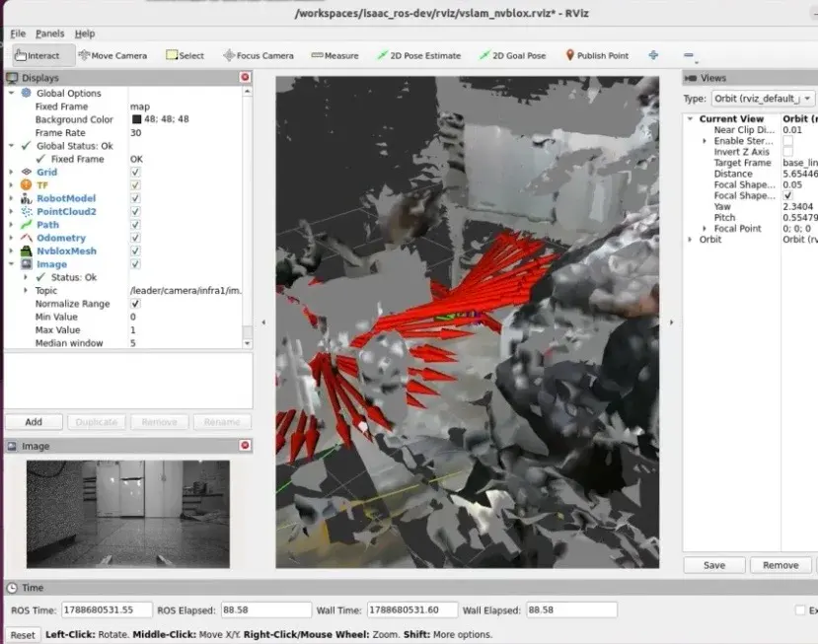
Task: Click the ROS Time field
Action: 107,609
